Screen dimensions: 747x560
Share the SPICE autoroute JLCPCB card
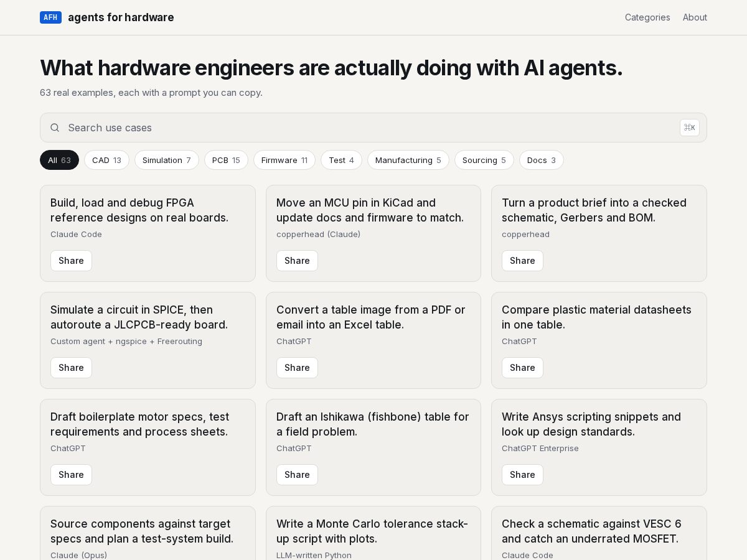71,368
